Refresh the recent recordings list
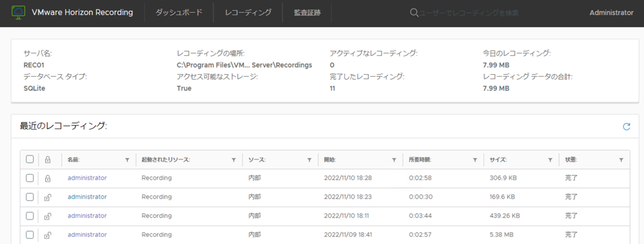Screen dimensions: 644x244 coord(626,127)
